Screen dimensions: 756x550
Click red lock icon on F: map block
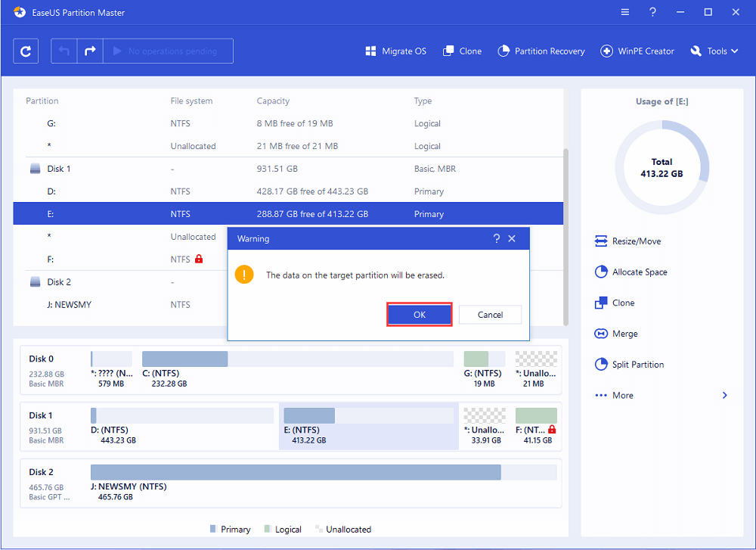click(x=552, y=430)
